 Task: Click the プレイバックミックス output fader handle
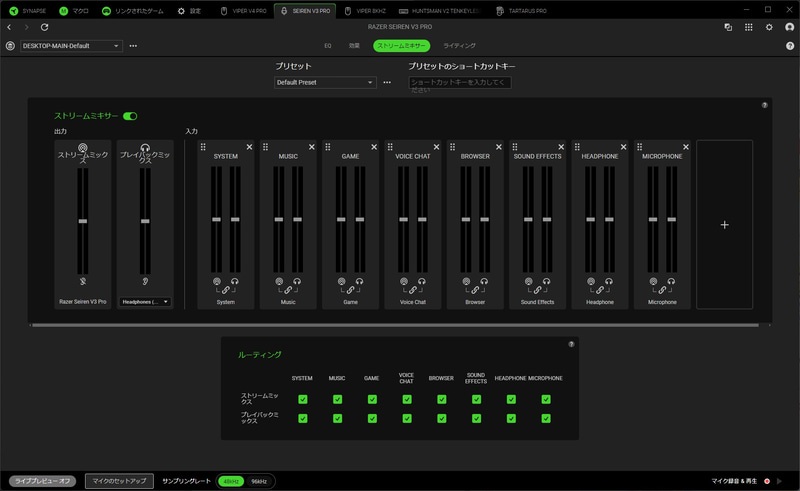pyautogui.click(x=145, y=221)
